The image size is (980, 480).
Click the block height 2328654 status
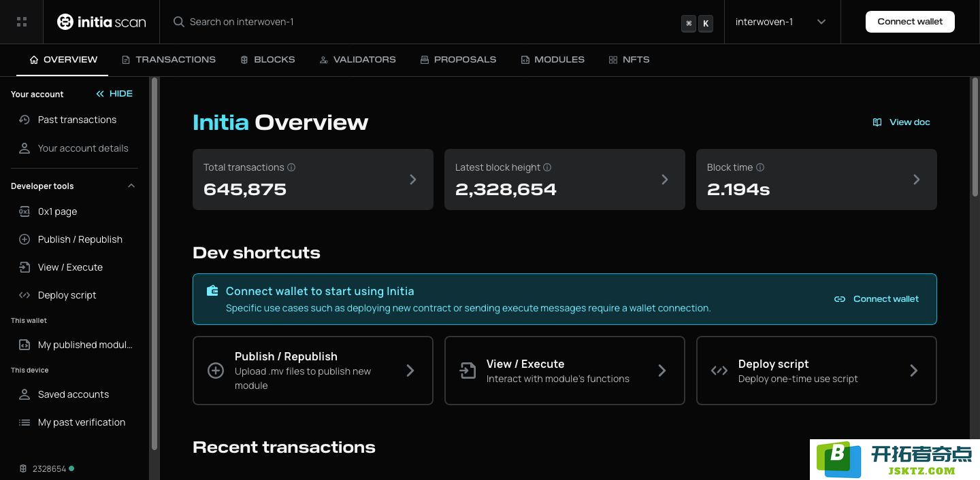tap(46, 468)
